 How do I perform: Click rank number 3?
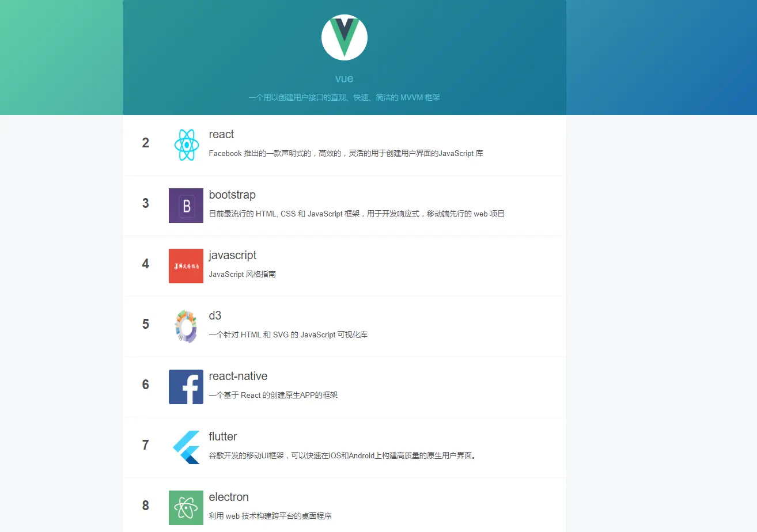tap(146, 203)
